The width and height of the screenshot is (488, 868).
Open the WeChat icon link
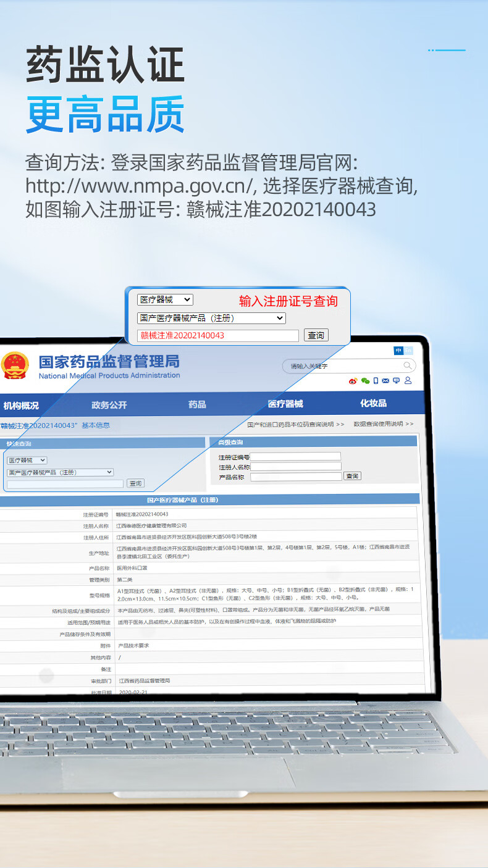pos(365,381)
